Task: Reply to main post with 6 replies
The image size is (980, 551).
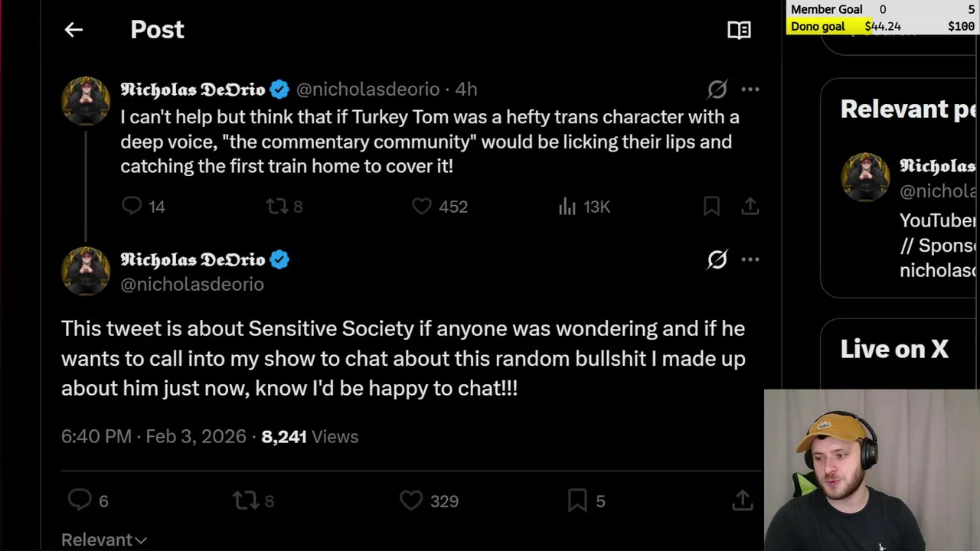Action: (80, 500)
